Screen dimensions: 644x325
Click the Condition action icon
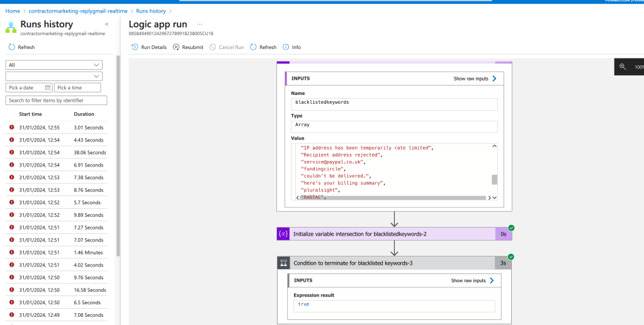pyautogui.click(x=284, y=263)
